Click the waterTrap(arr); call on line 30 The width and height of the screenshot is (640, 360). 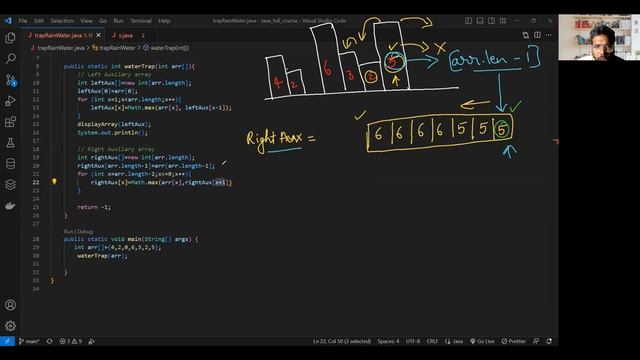[x=102, y=256]
